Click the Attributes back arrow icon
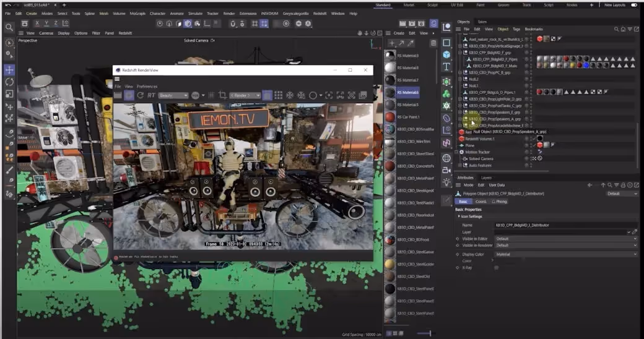644x339 pixels. point(590,185)
